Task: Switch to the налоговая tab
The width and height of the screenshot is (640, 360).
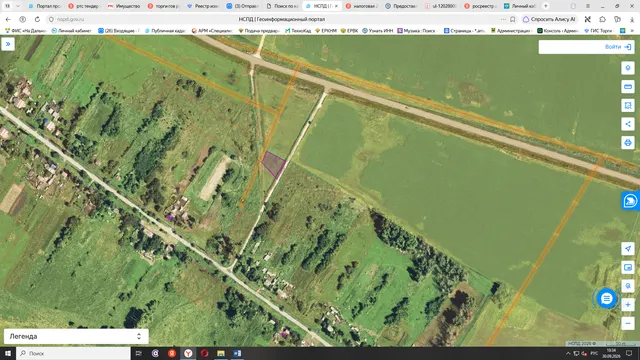Action: coord(362,6)
